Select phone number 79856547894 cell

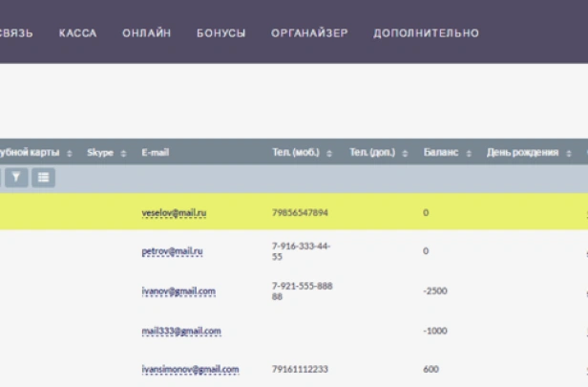tap(300, 212)
